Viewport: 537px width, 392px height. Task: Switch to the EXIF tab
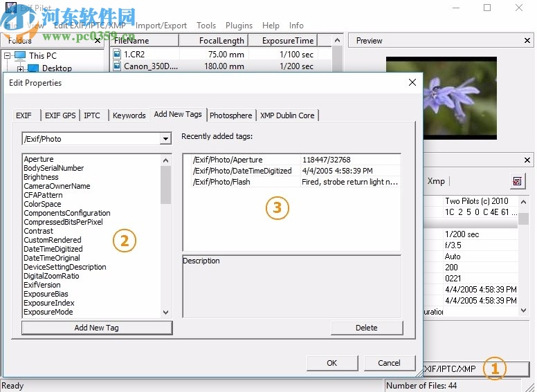(x=24, y=115)
